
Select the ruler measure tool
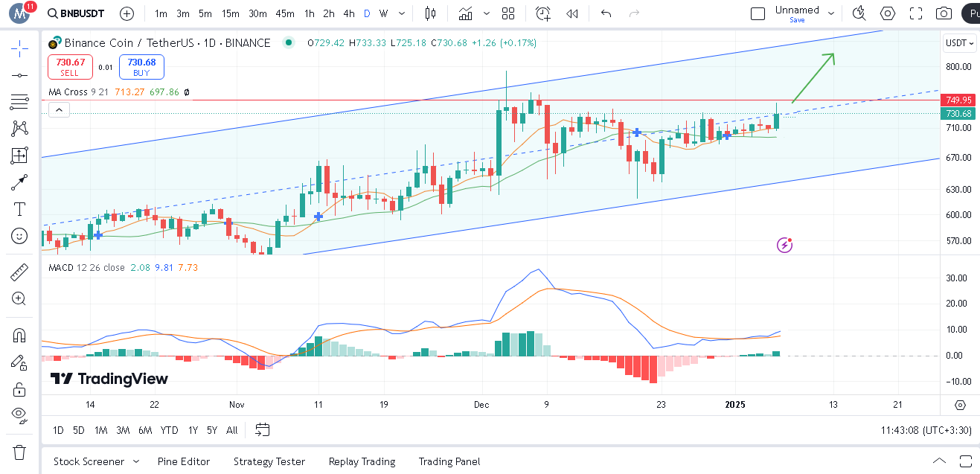19,272
